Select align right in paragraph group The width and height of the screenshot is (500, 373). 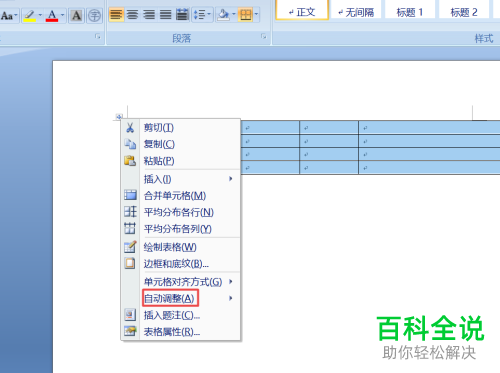tap(149, 15)
